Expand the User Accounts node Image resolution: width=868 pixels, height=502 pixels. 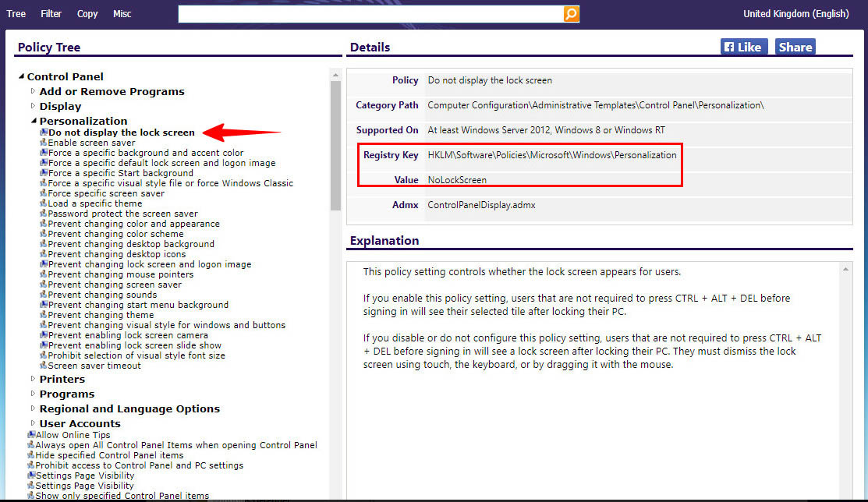click(x=33, y=423)
